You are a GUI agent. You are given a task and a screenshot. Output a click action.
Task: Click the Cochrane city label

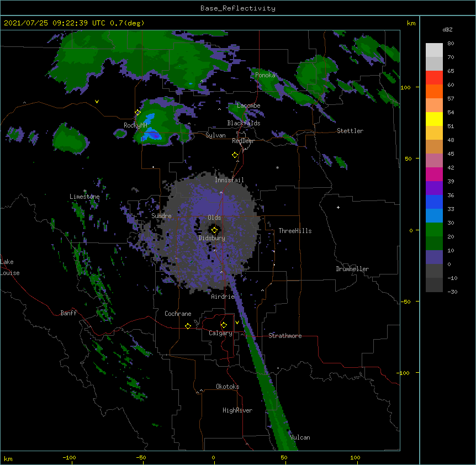click(178, 314)
